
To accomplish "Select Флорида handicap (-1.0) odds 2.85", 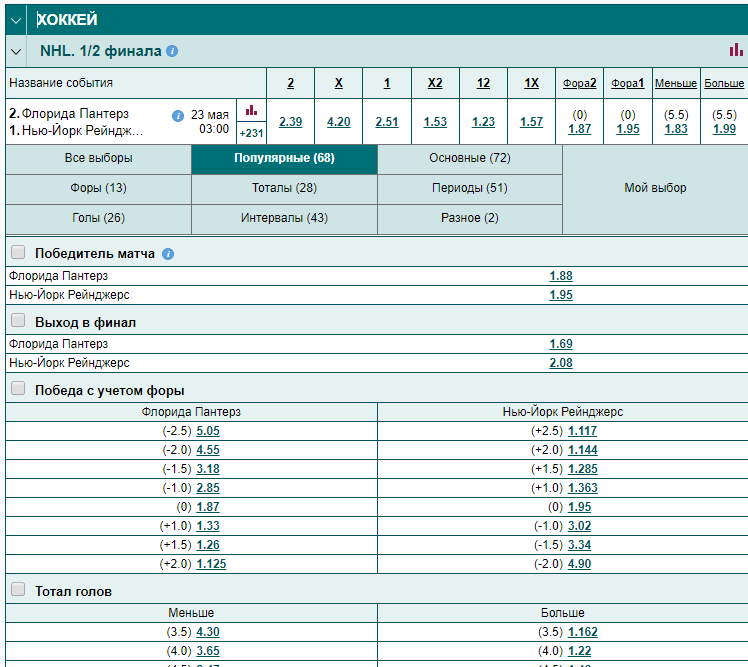I will point(208,489).
